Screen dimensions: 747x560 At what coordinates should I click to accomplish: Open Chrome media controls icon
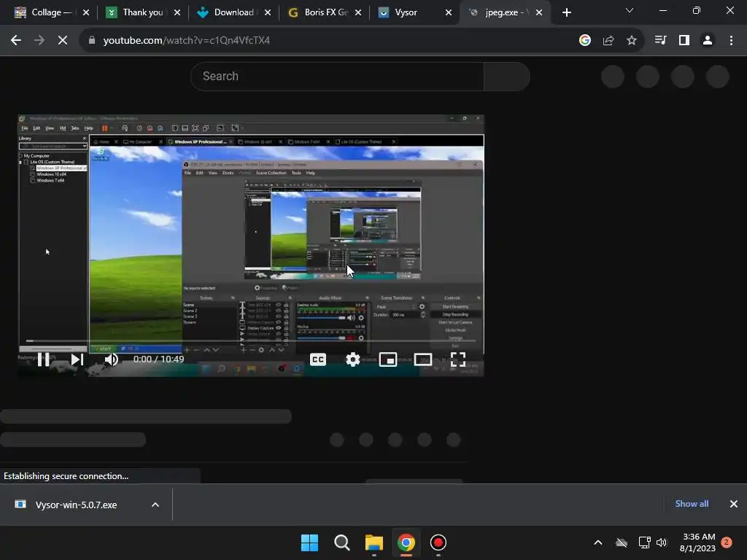(660, 41)
